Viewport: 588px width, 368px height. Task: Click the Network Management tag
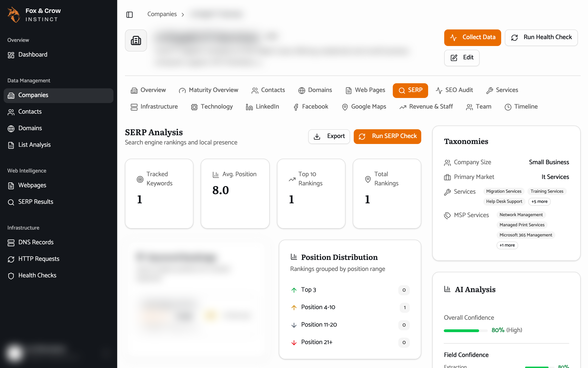(x=521, y=215)
